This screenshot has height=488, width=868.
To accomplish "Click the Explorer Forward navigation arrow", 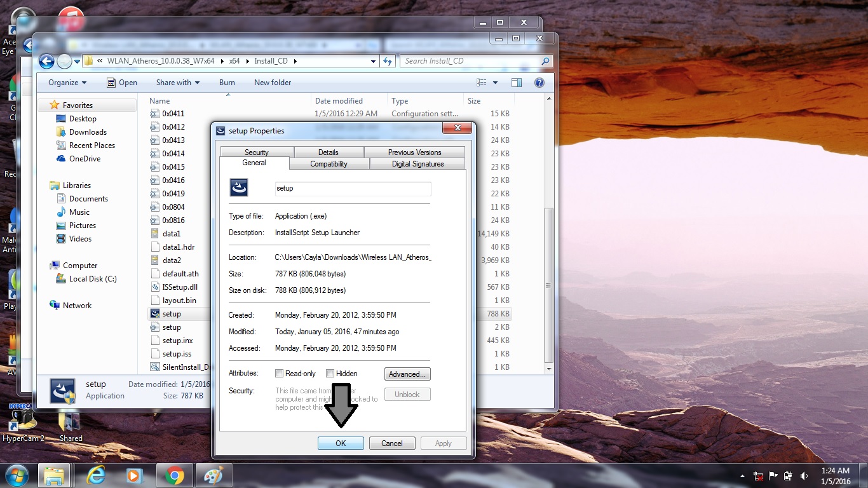I will (64, 62).
